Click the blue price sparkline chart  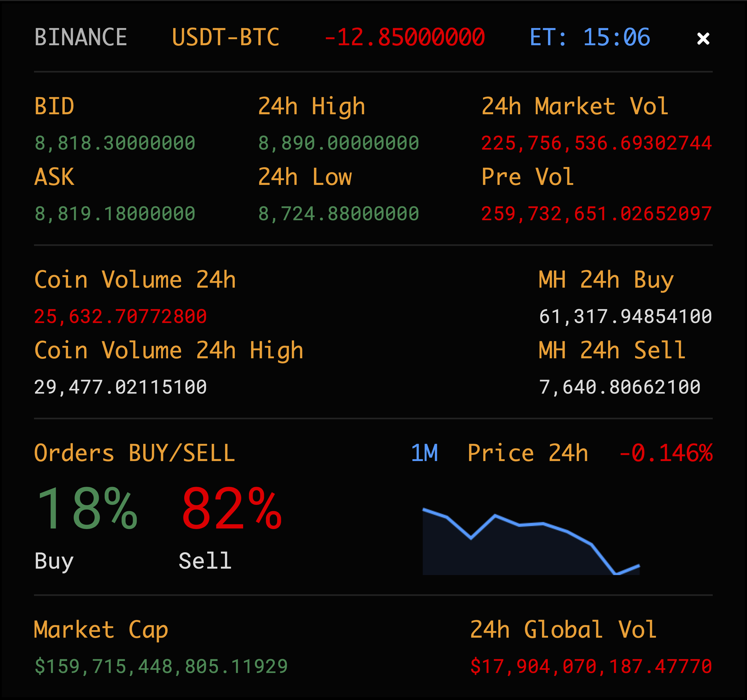tap(531, 543)
